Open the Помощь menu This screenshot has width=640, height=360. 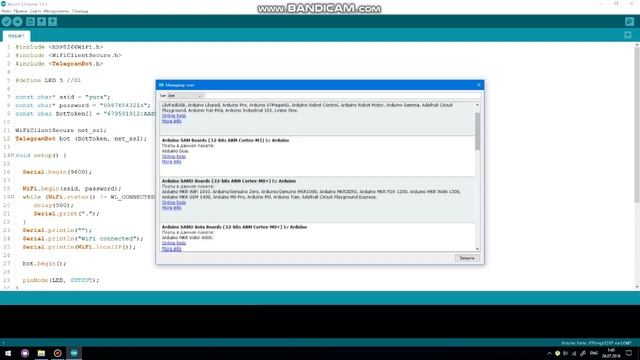click(80, 11)
